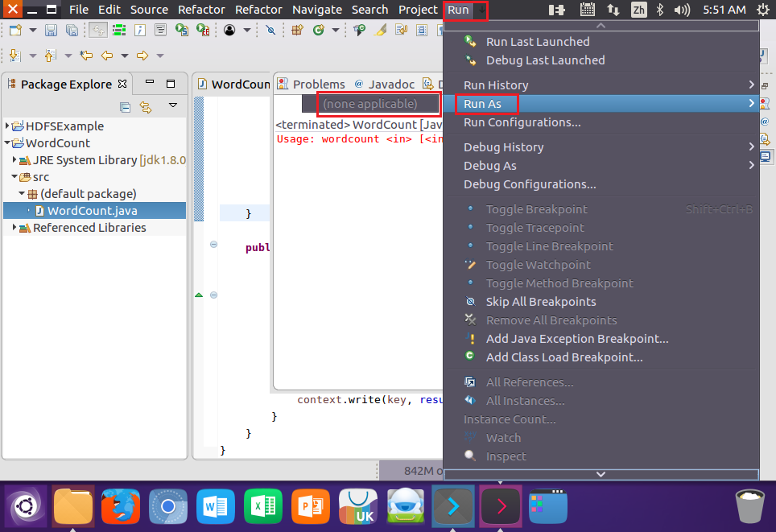Screen dimensions: 776x532
Task: Toggle Link with Editor in Package Explorer
Action: (x=146, y=107)
